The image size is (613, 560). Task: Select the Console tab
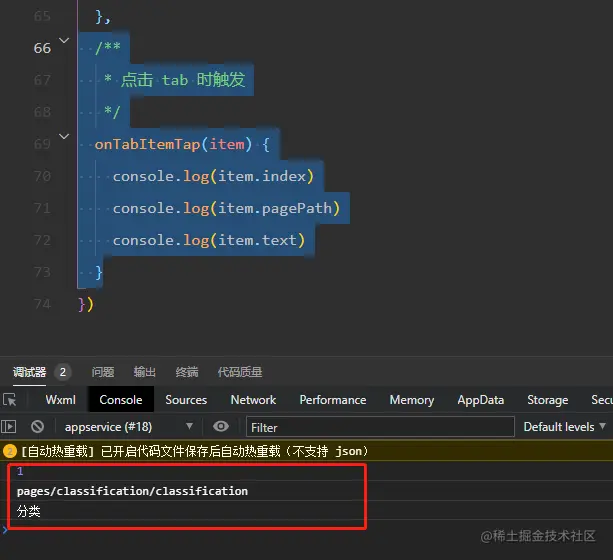pos(121,400)
